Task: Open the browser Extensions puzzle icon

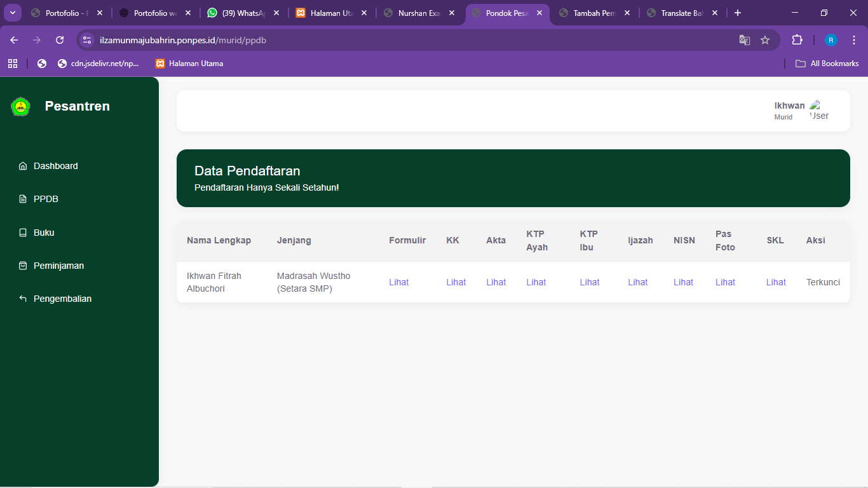Action: (x=797, y=40)
